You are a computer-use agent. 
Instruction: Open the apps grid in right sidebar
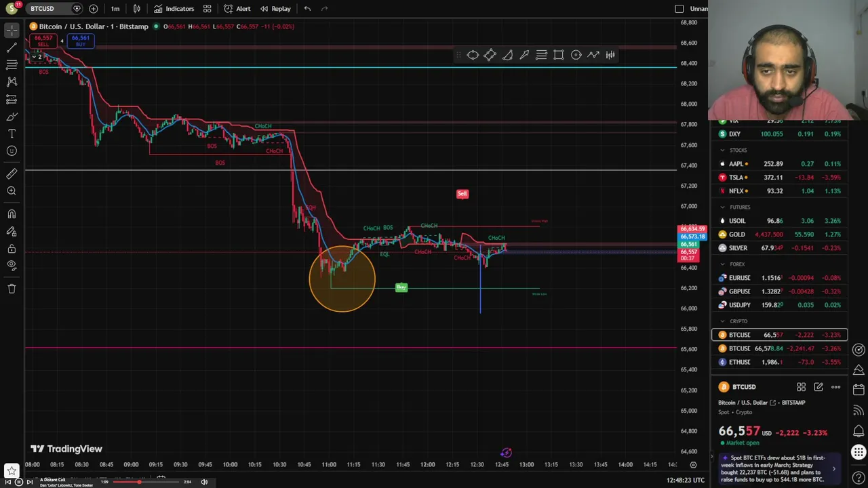859,452
